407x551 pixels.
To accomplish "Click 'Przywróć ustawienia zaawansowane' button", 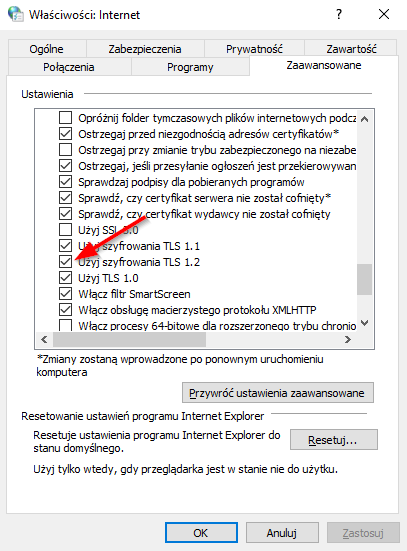I will 278,393.
